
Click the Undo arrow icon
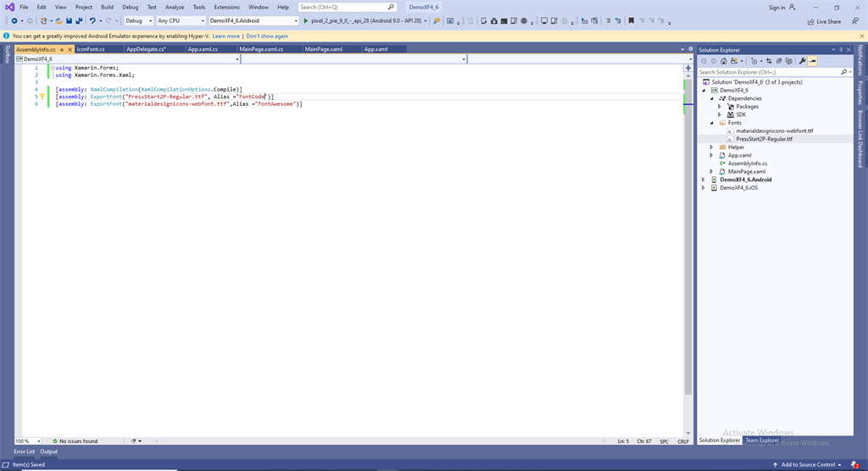click(92, 21)
